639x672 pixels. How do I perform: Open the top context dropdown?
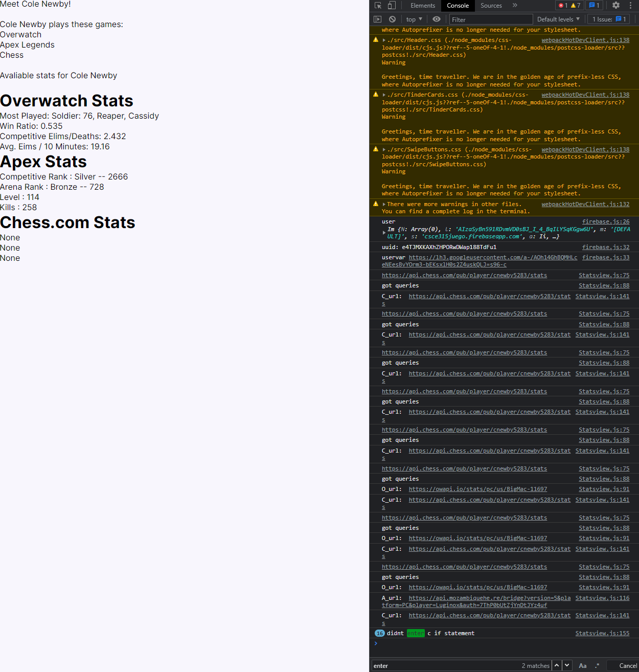coord(414,19)
